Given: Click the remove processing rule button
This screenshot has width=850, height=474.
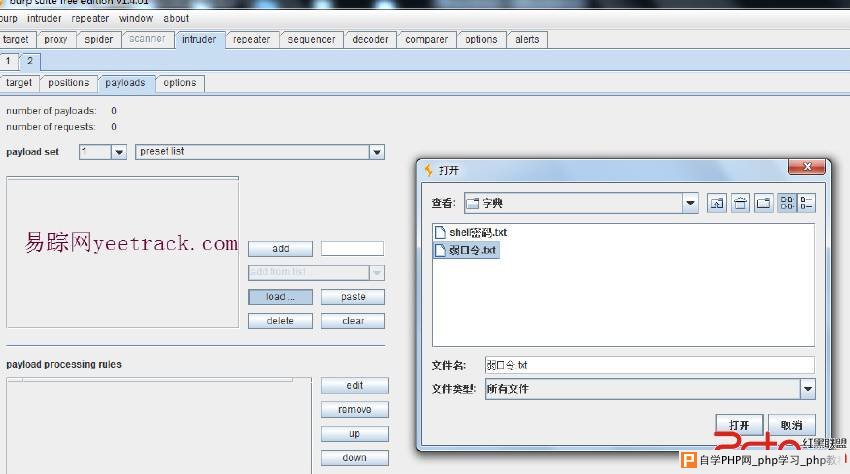Looking at the screenshot, I should [x=355, y=409].
